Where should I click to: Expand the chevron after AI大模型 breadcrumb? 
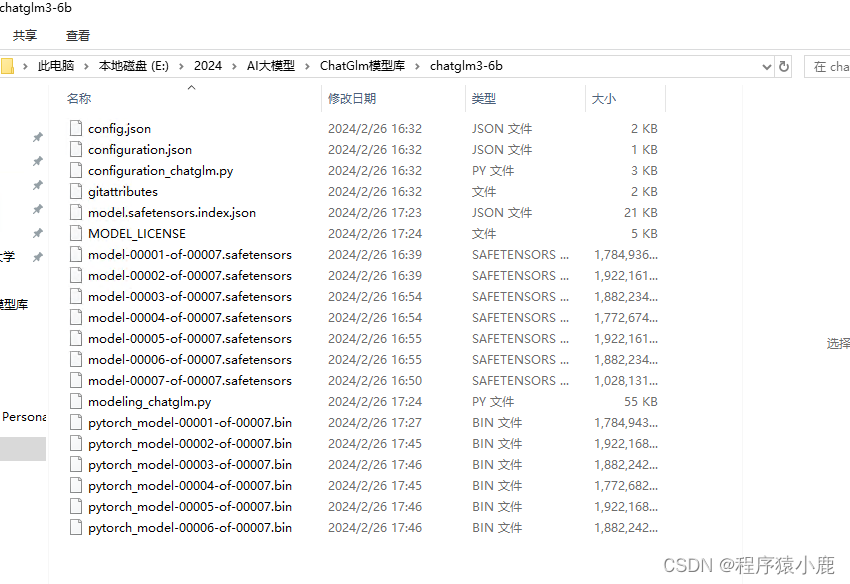point(307,66)
